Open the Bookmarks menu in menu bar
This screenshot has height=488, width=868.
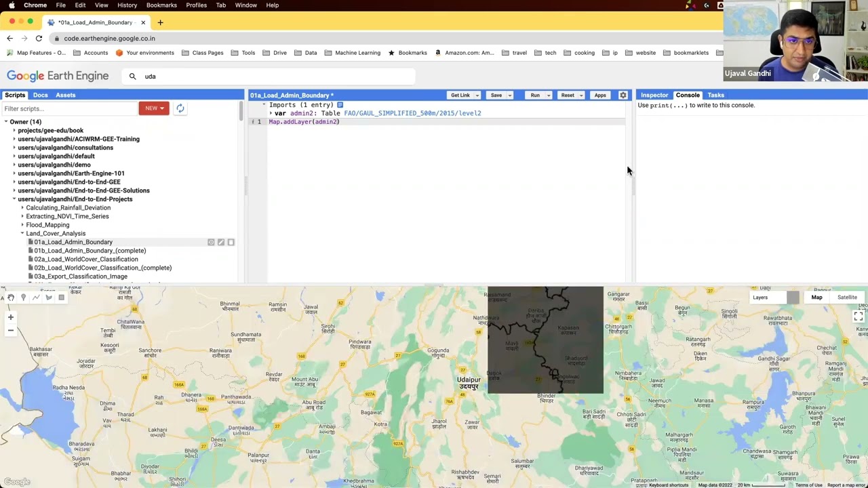pos(161,5)
